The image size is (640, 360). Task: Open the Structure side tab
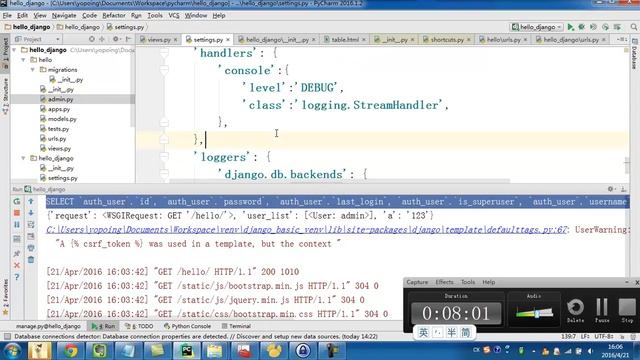[5, 96]
